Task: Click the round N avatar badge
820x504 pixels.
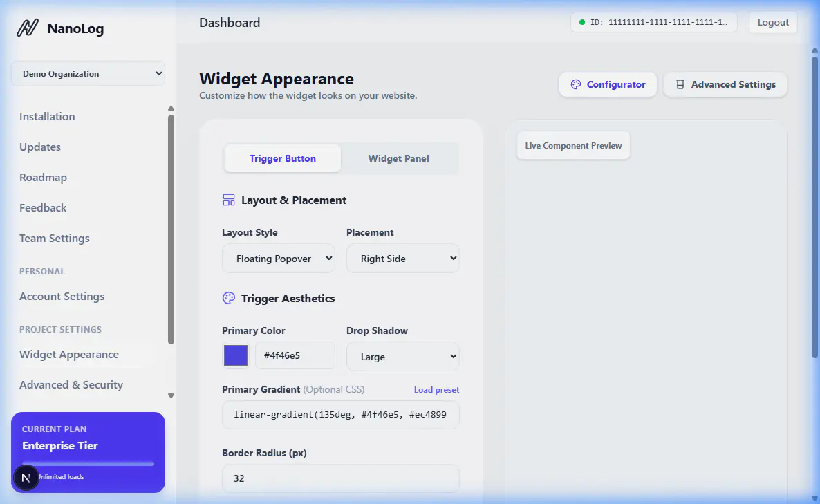Action: tap(26, 478)
